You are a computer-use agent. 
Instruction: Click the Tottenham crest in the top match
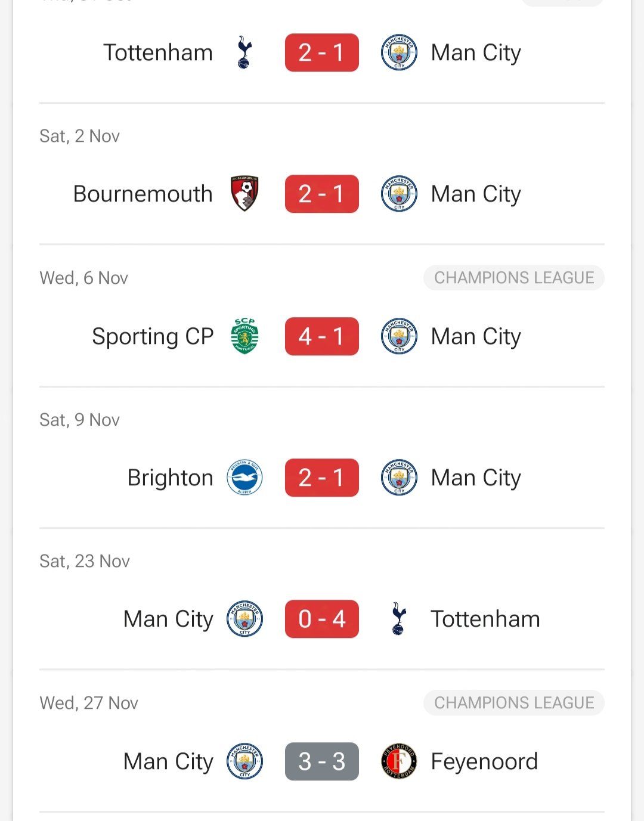coord(244,52)
